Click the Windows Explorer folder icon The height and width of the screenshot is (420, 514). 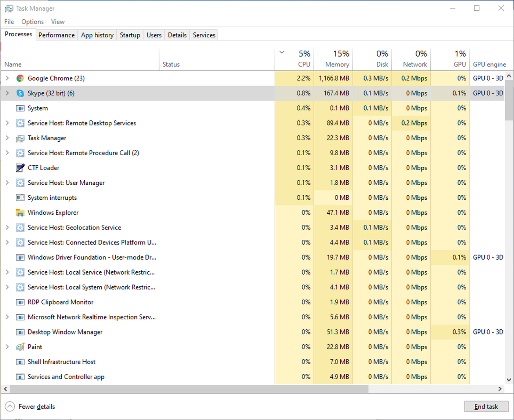click(x=20, y=213)
